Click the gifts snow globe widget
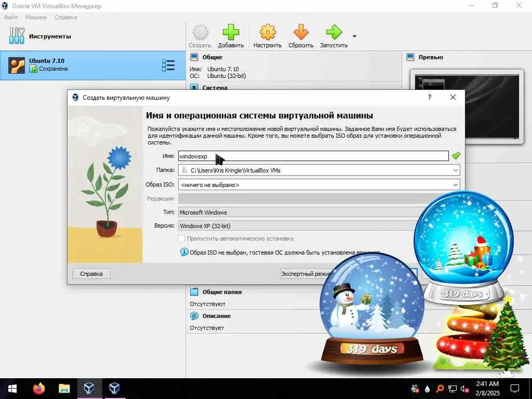Screen dimensions: 532x399 click(x=463, y=247)
